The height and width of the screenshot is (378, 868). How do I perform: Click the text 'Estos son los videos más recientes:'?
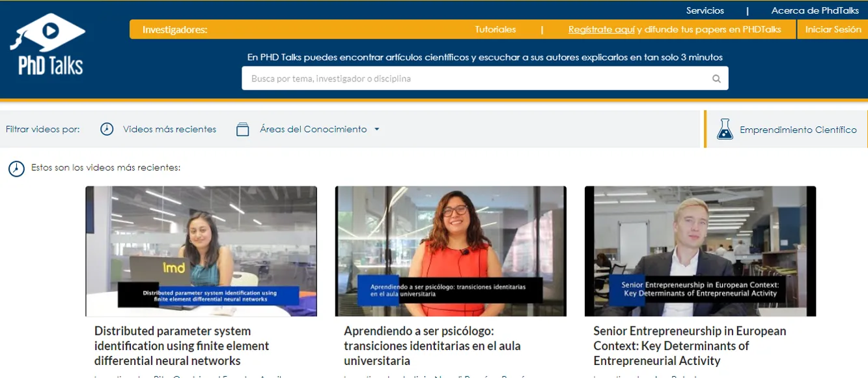tap(105, 167)
